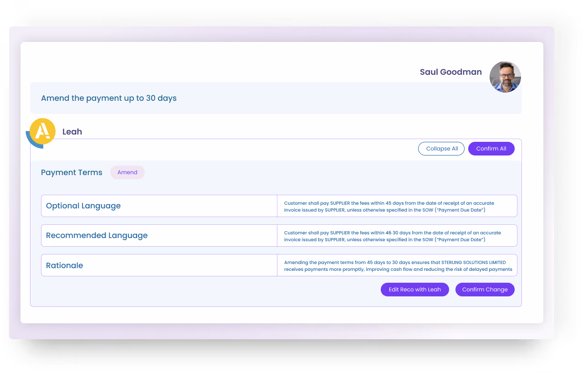This screenshot has width=588, height=373.
Task: Click the Optional Language clause text with 45 days
Action: pos(389,206)
